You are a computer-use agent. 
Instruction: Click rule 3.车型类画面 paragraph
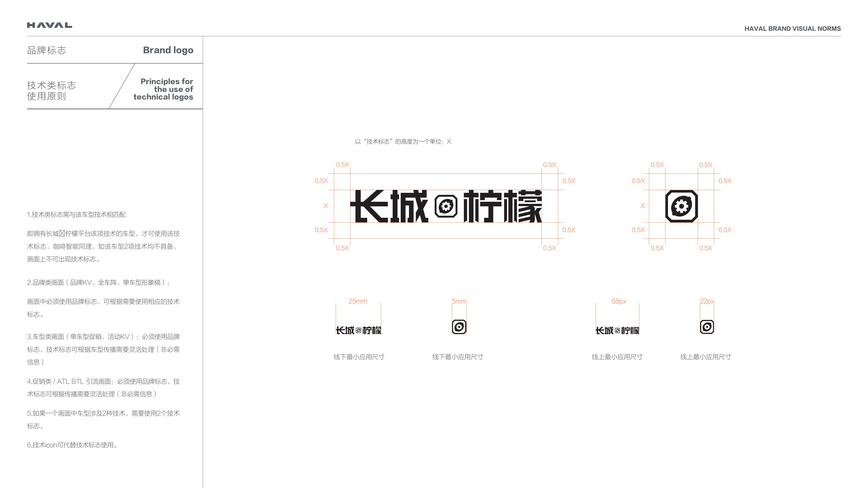pos(103,349)
